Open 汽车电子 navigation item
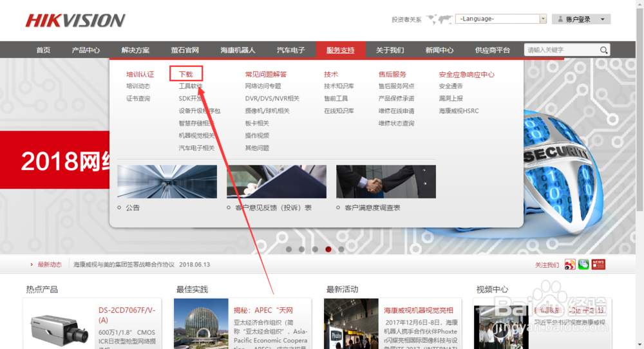The image size is (644, 349). coord(291,50)
